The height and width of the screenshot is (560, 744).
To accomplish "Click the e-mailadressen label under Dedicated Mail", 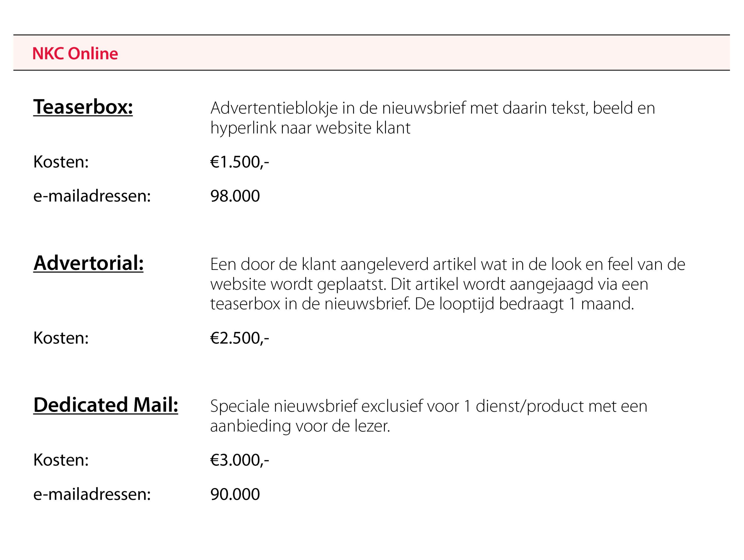I will (x=92, y=494).
